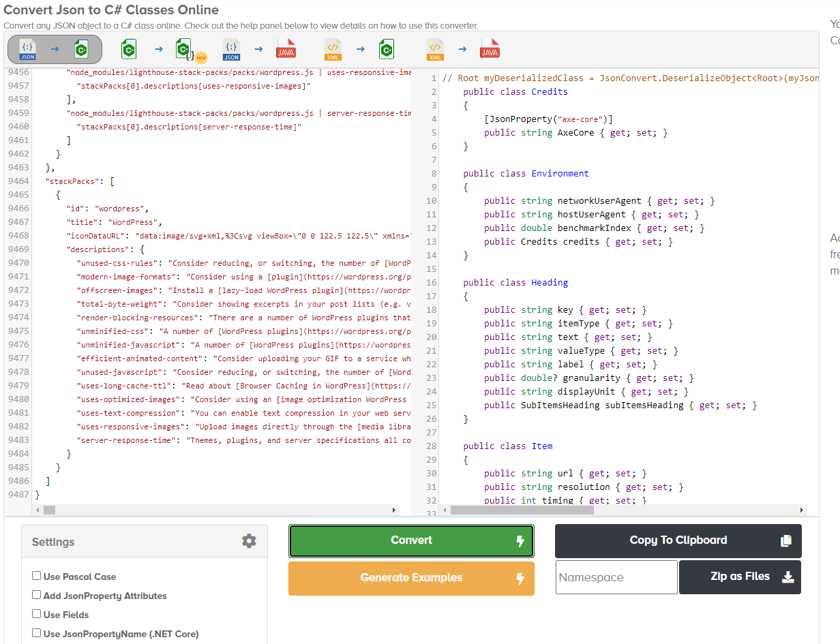
Task: Click the "iconDataURL" line in JSON editor
Action: pos(239,236)
